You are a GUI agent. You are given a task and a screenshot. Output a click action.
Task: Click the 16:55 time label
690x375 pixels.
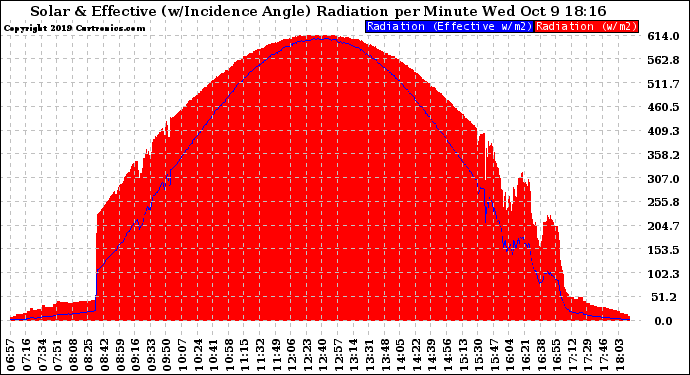tap(558, 355)
